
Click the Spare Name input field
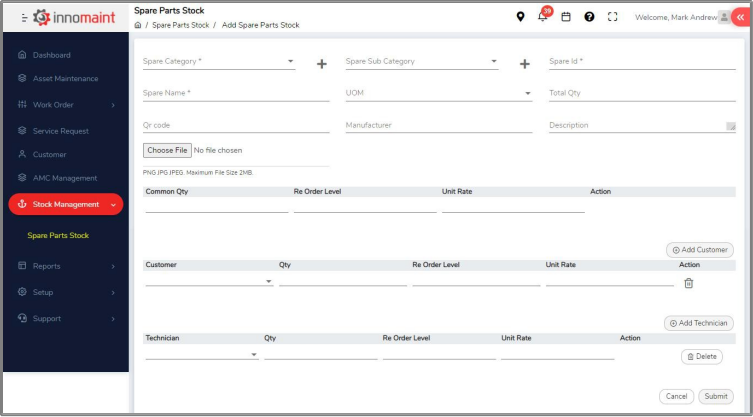click(x=236, y=93)
